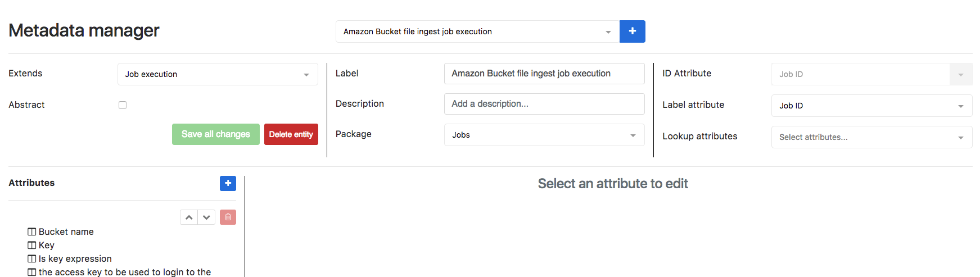Click the column icon beside Bucket name
Viewport: 980px width, 277px height.
tap(32, 232)
